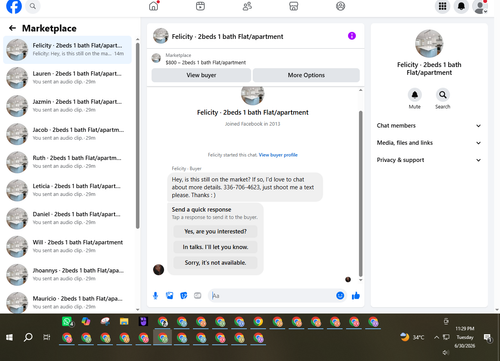Expand Media, files and links section
This screenshot has width=500, height=361.
click(x=429, y=143)
